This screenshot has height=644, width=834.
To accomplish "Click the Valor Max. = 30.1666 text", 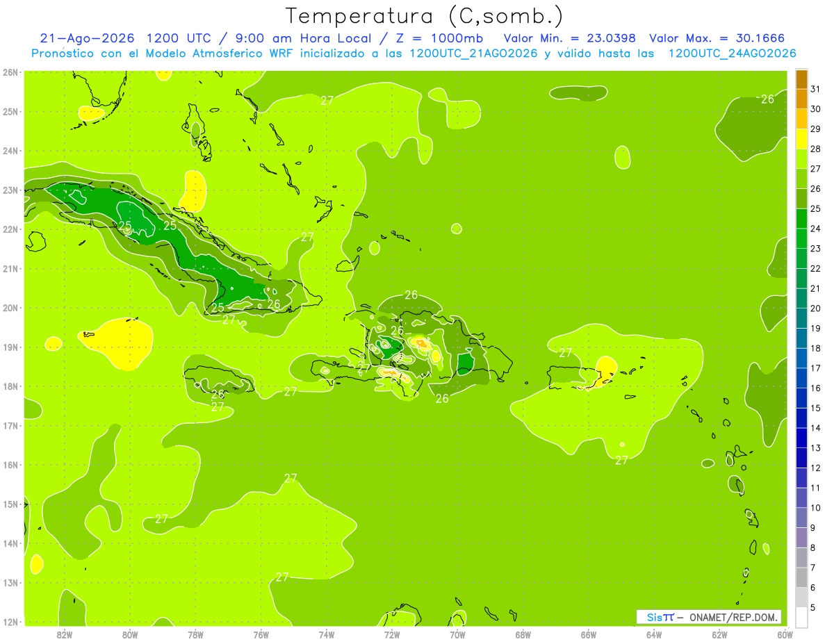I will point(717,38).
